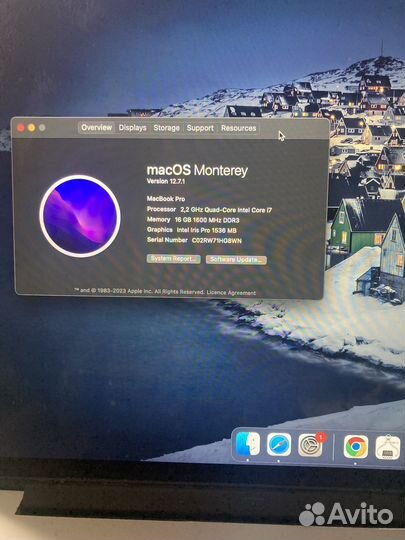Click the graphics value Intel Iris Pro 1536 MB

click(x=206, y=230)
